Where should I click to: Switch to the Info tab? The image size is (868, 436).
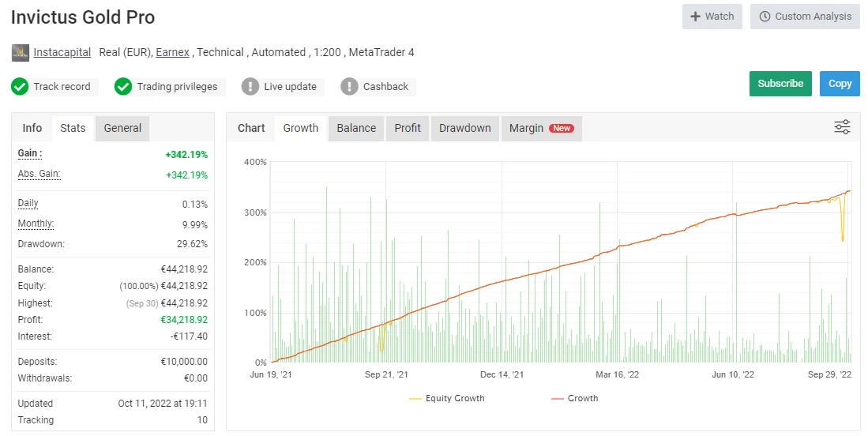32,128
